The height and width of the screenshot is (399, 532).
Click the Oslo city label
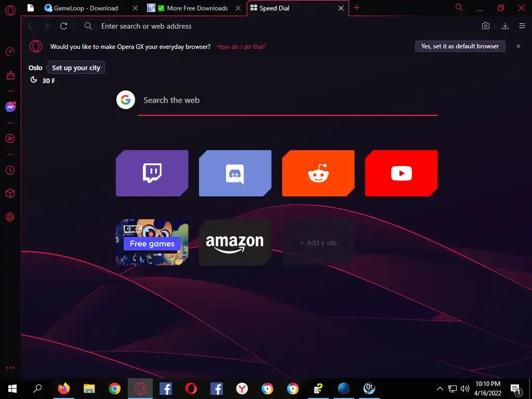pyautogui.click(x=35, y=68)
